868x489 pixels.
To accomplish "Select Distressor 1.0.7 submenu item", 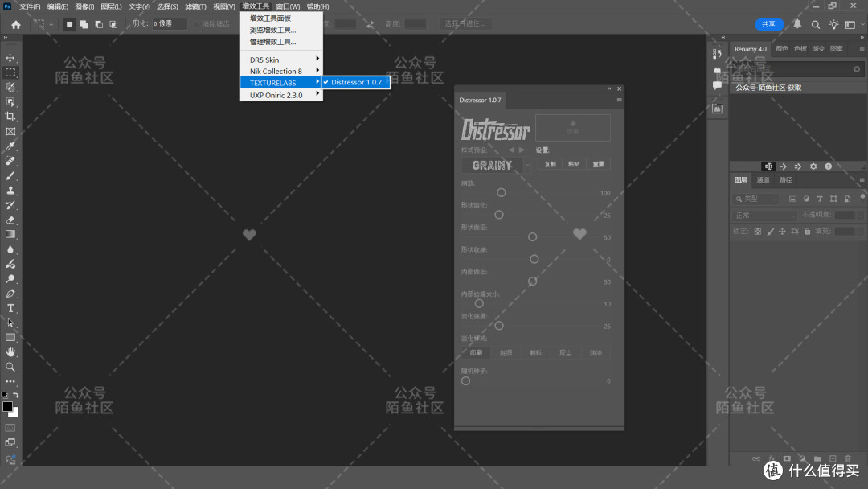I will (x=356, y=82).
